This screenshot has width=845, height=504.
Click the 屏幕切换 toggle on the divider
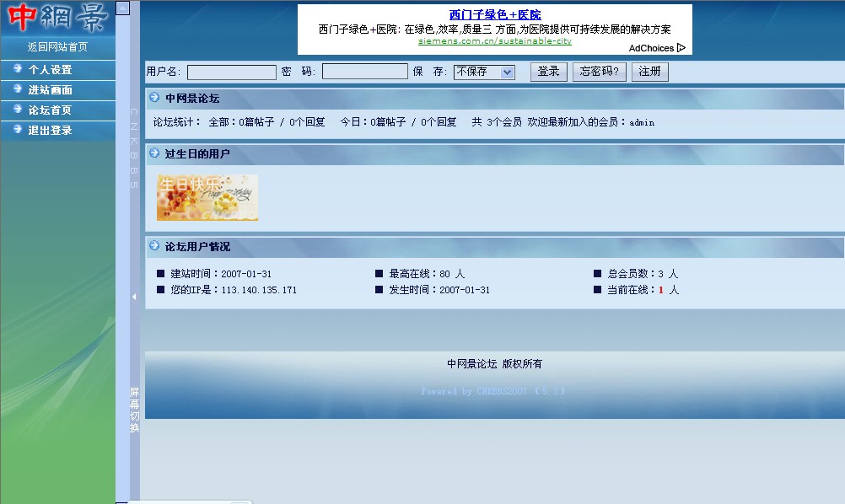tap(134, 410)
